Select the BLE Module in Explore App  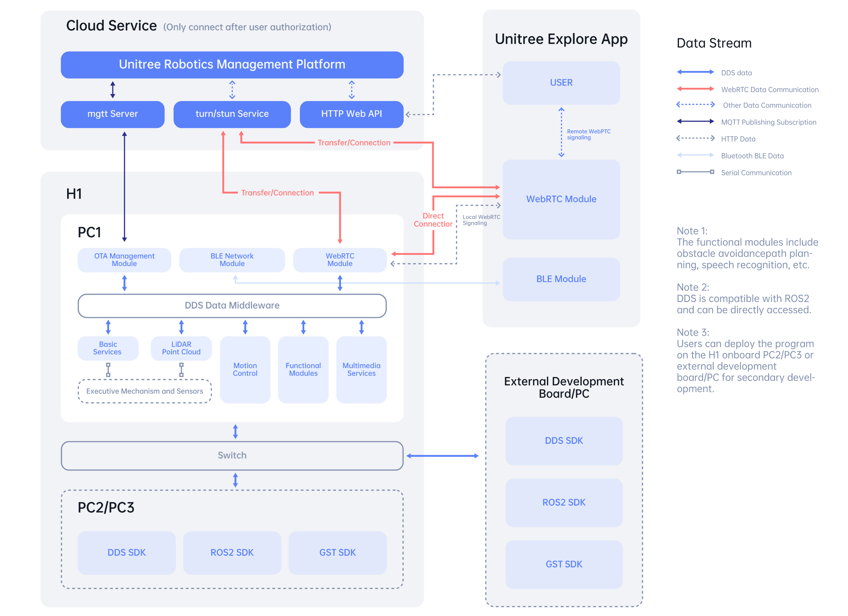pyautogui.click(x=561, y=279)
